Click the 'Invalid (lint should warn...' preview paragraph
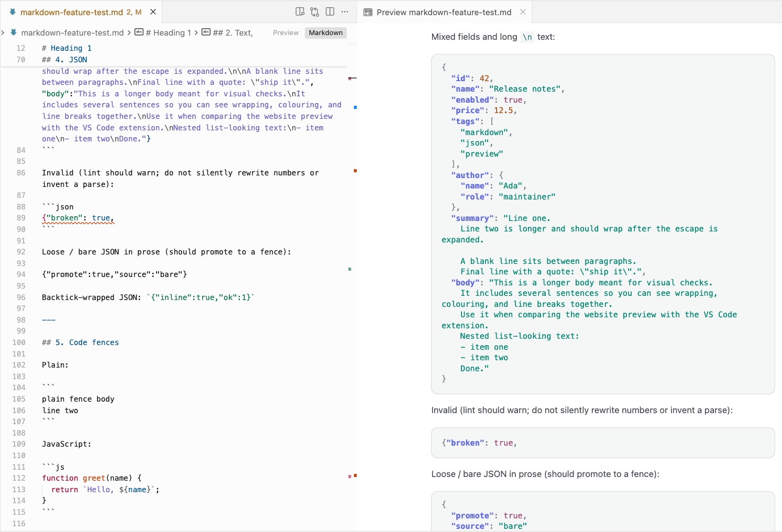This screenshot has height=532, width=782. [x=582, y=410]
